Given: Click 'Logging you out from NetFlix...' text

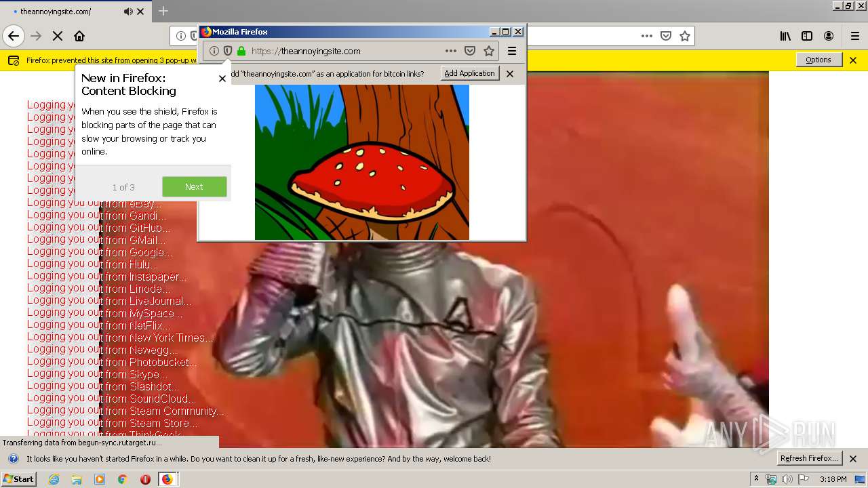Looking at the screenshot, I should click(x=98, y=325).
